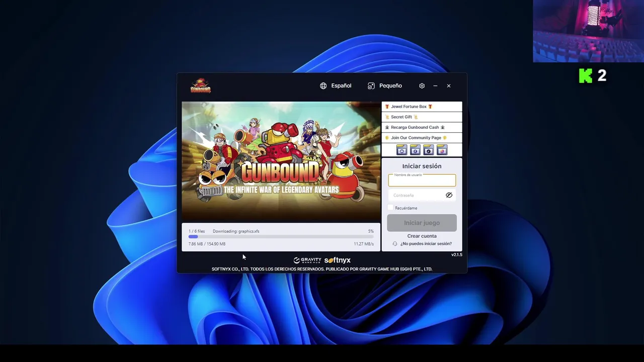Image resolution: width=644 pixels, height=362 pixels.
Task: Click the "Downloading: graphics.xfs" status text
Action: click(236, 231)
